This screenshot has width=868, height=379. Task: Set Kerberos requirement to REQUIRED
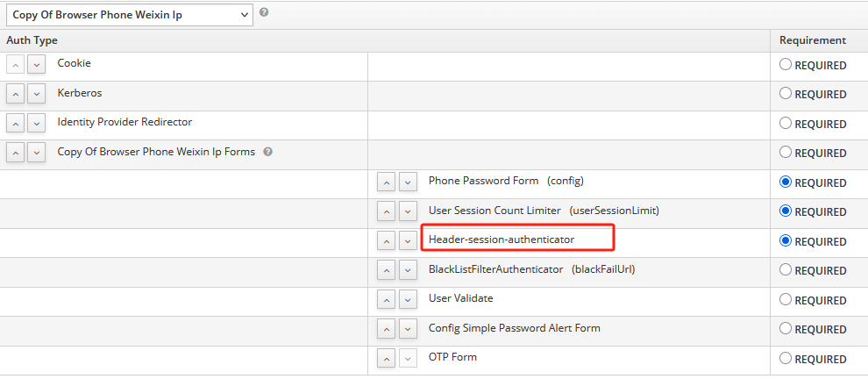pos(786,94)
